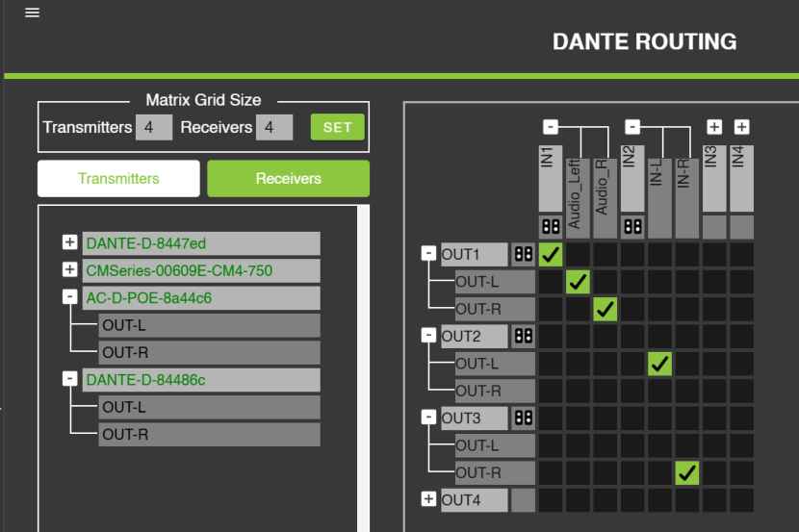Click OUT-R row label under OUT2
The image size is (799, 532).
pyautogui.click(x=495, y=391)
